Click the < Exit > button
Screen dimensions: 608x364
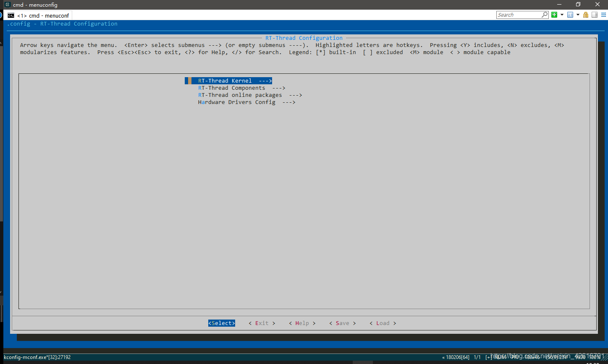click(262, 323)
